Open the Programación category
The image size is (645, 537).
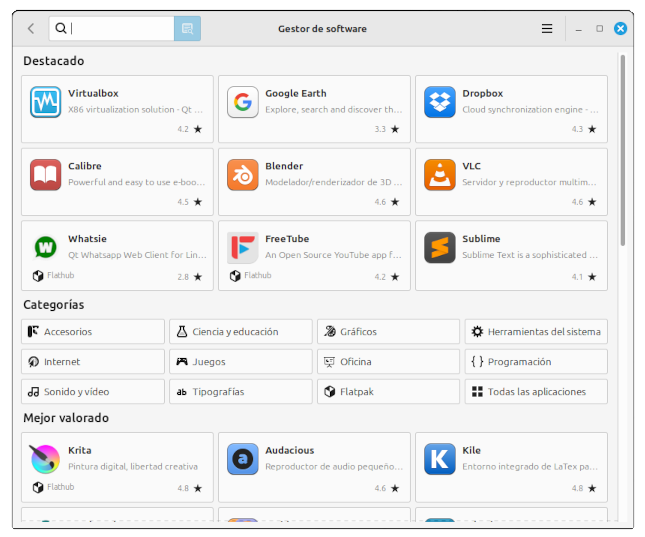(x=536, y=362)
